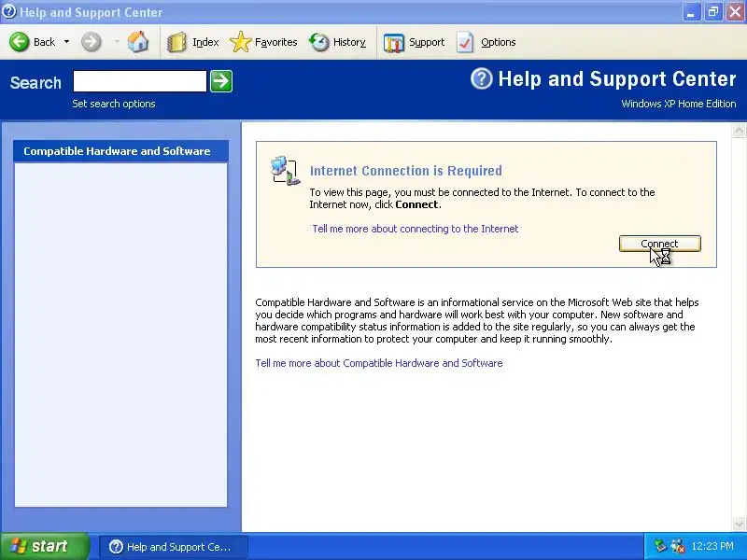The image size is (747, 560).
Task: Click the Favorites toolbar label
Action: pos(275,42)
